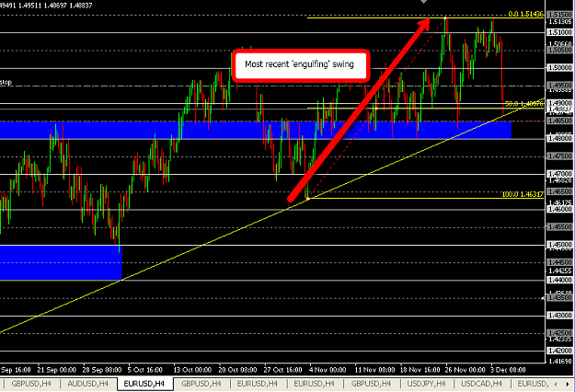
Task: Click price scale label 1.51000
Action: click(560, 32)
